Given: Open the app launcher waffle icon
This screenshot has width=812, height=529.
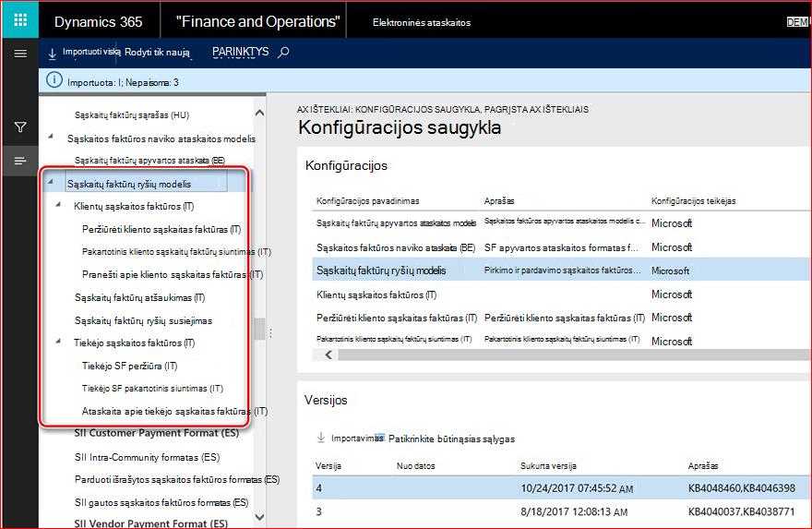Looking at the screenshot, I should 20,20.
